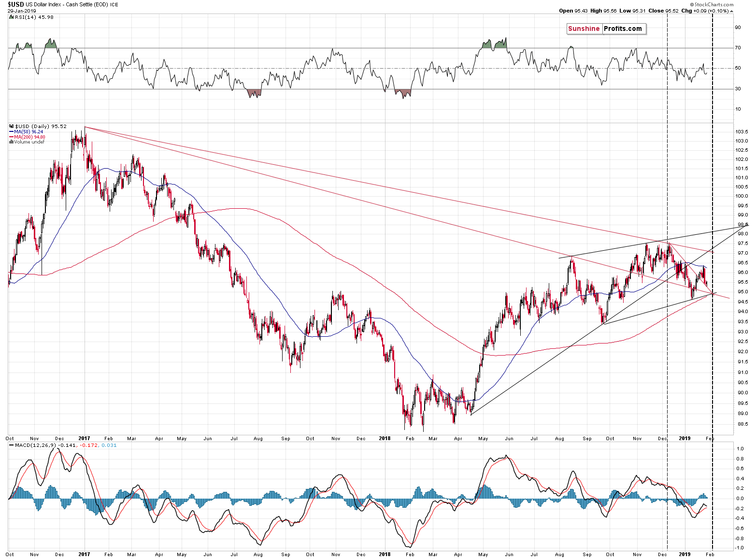Screen dimensions: 756x559
Task: Click the 'Close 95.52' value
Action: tap(663, 11)
